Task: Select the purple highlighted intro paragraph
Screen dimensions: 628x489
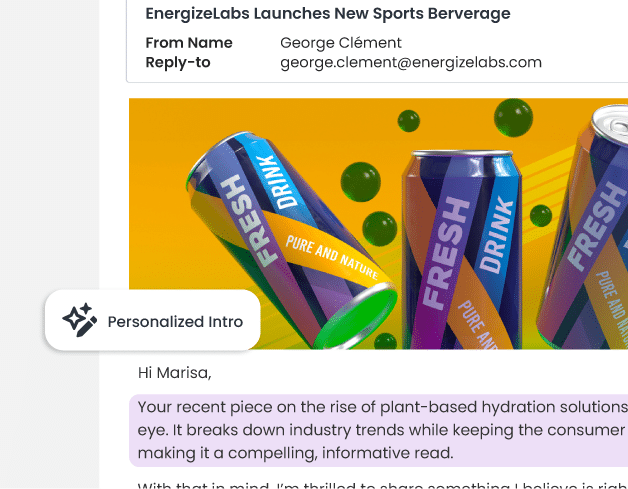Action: click(380, 430)
